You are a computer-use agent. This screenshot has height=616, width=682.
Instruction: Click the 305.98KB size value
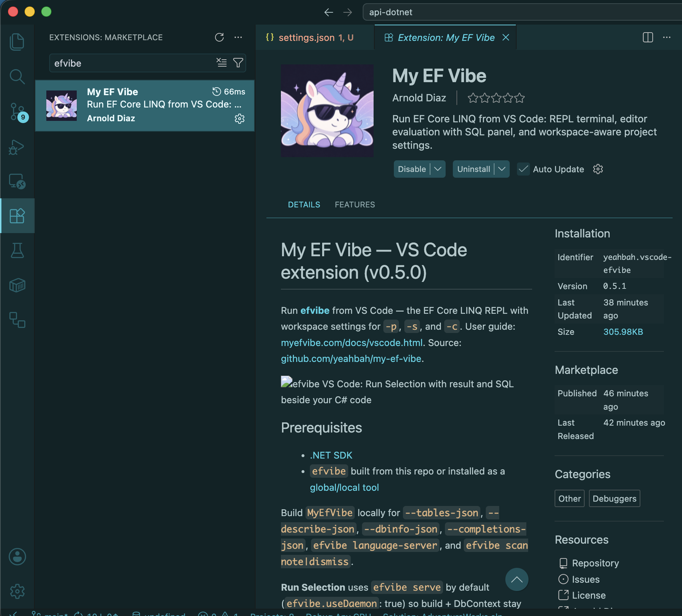click(623, 332)
